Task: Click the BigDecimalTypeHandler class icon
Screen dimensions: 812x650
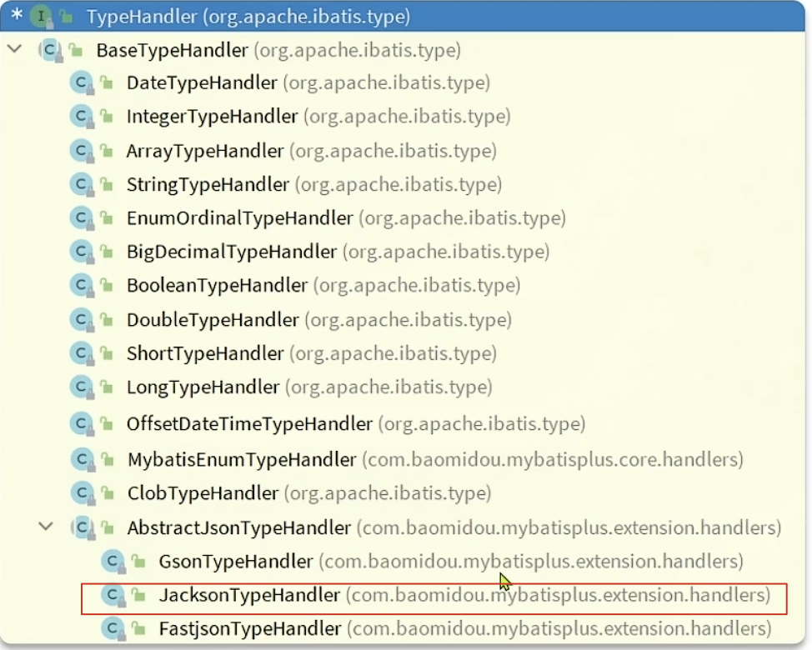Action: (82, 252)
